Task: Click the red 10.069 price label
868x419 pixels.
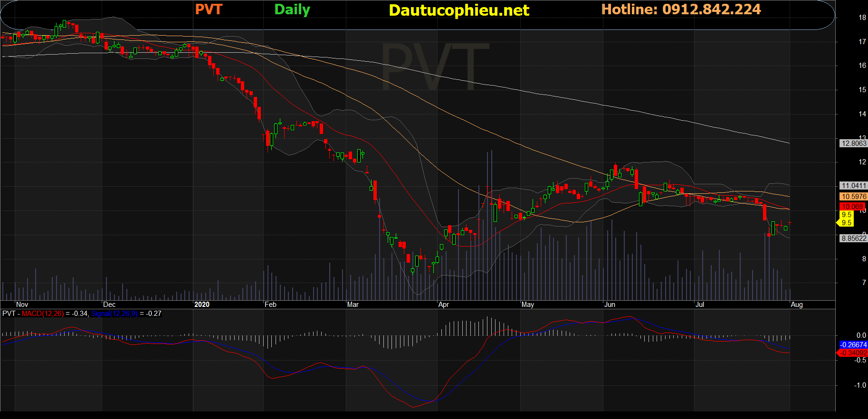Action: click(852, 207)
